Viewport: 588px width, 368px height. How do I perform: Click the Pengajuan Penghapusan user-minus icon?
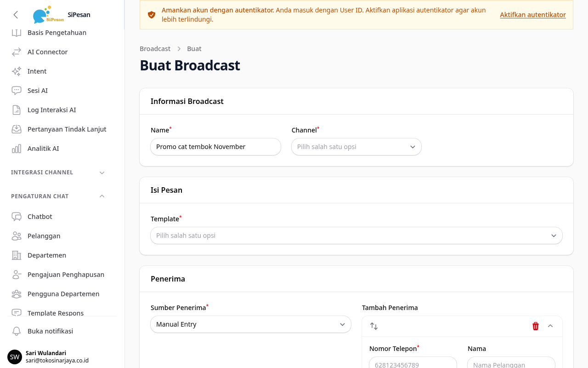17,275
